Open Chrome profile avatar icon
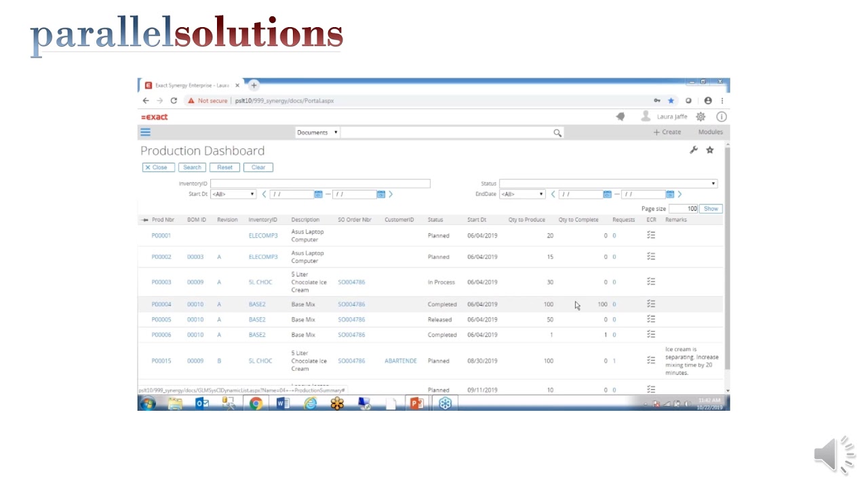The image size is (868, 488). tap(708, 100)
